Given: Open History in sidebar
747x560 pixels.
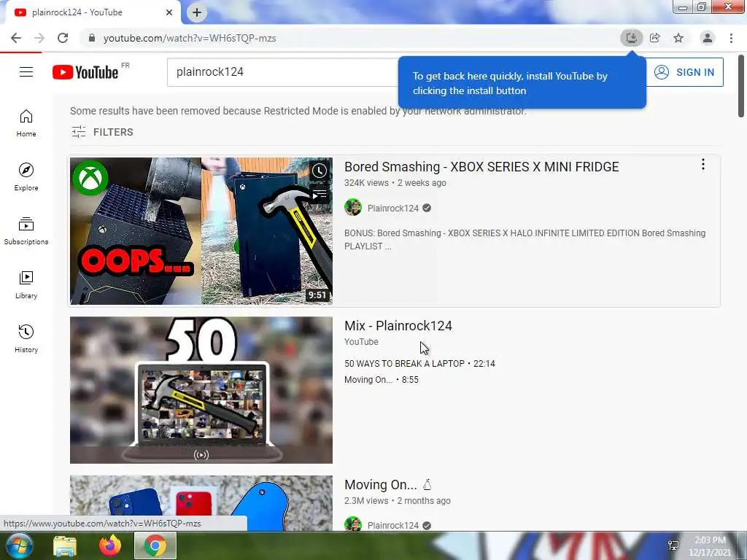Looking at the screenshot, I should 26,338.
